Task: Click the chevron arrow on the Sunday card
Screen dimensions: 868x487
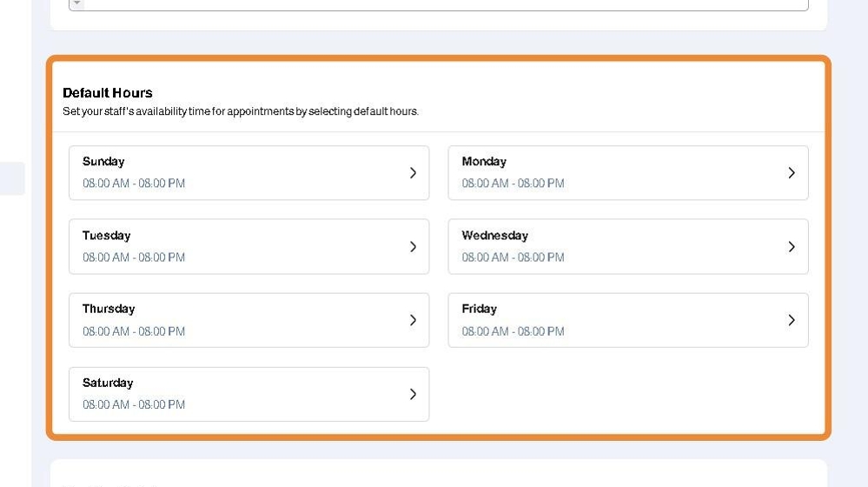Action: coord(413,173)
